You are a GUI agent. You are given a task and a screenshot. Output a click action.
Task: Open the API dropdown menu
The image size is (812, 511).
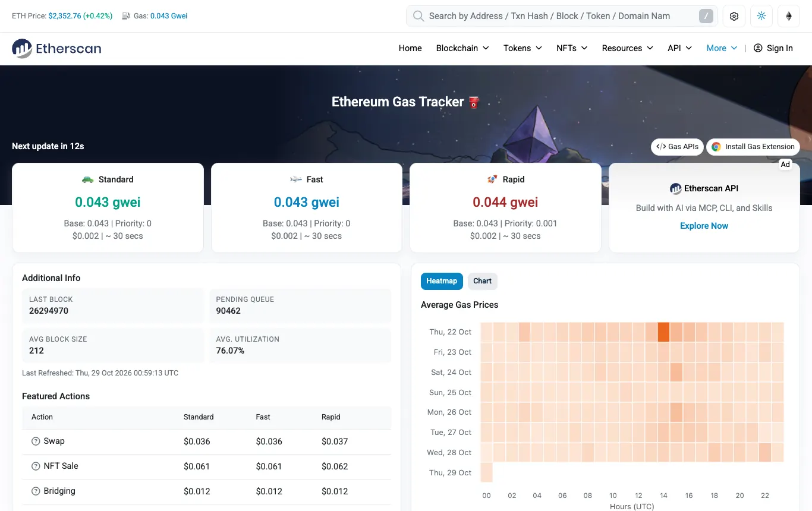[x=679, y=48]
